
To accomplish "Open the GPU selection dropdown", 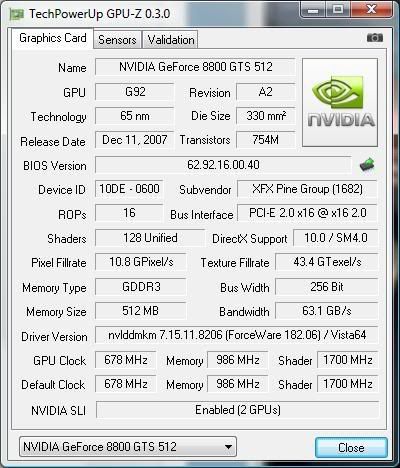I will (128, 447).
